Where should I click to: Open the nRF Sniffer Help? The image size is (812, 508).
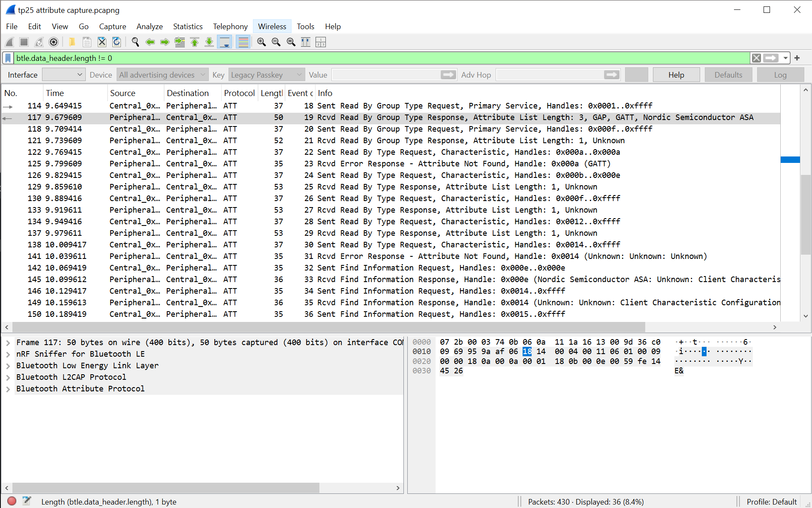(x=676, y=74)
